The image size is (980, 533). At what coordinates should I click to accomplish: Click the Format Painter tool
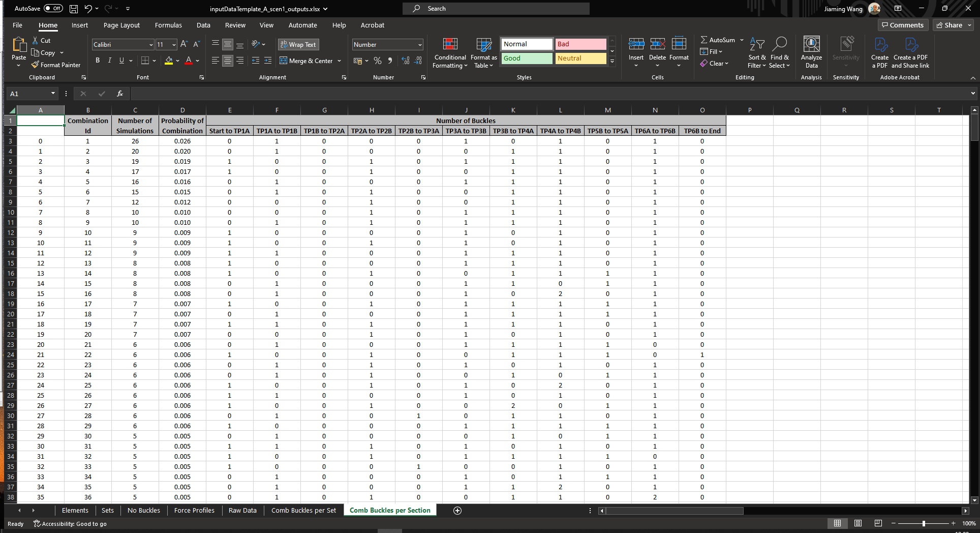[x=56, y=65]
